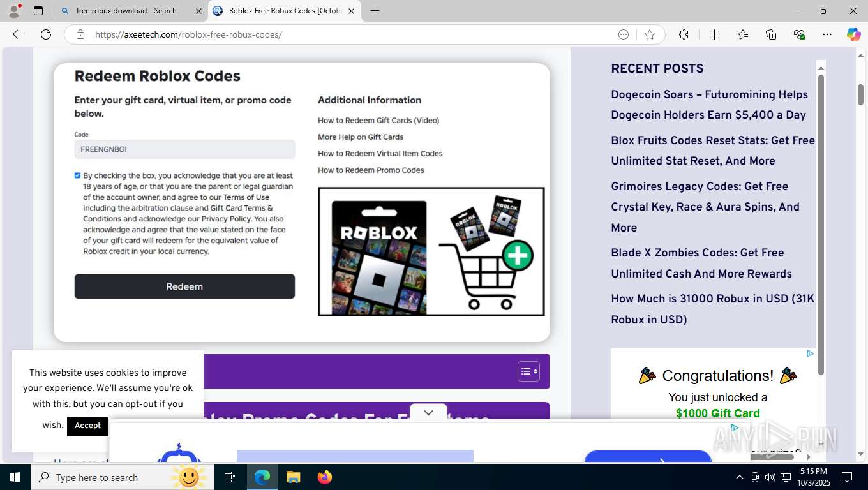Click How to Redeem Promo Codes

click(x=371, y=170)
